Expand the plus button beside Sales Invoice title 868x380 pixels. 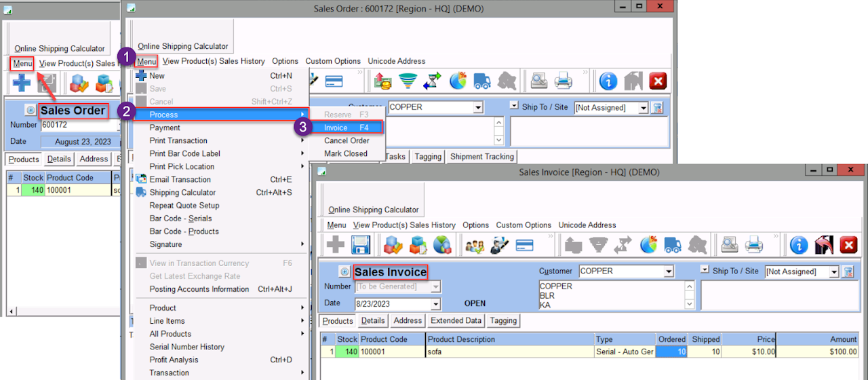click(x=344, y=272)
